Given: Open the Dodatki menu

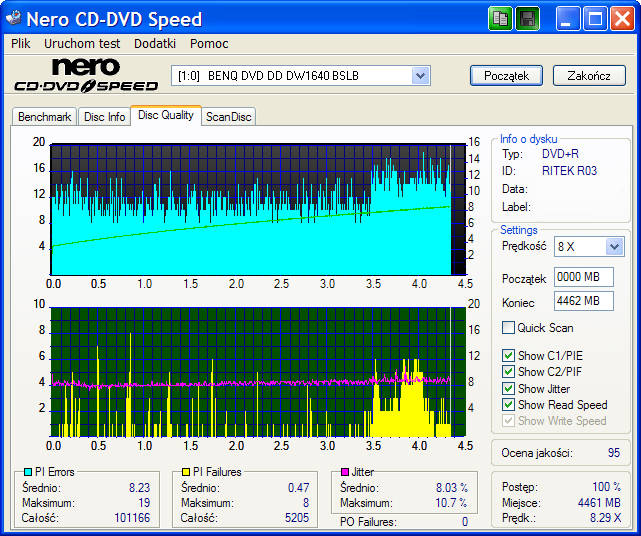Looking at the screenshot, I should click(x=155, y=43).
